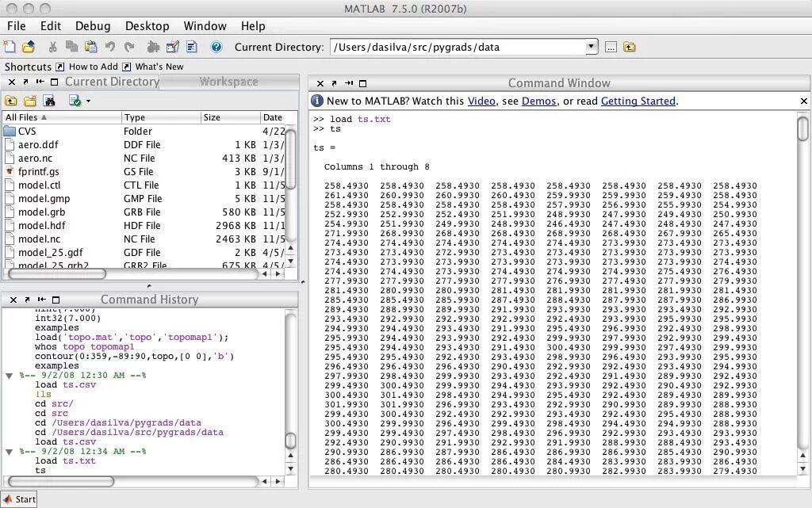Image resolution: width=812 pixels, height=508 pixels.
Task: Collapse the 9/2/08 12:34 AM history session
Action: [9, 452]
